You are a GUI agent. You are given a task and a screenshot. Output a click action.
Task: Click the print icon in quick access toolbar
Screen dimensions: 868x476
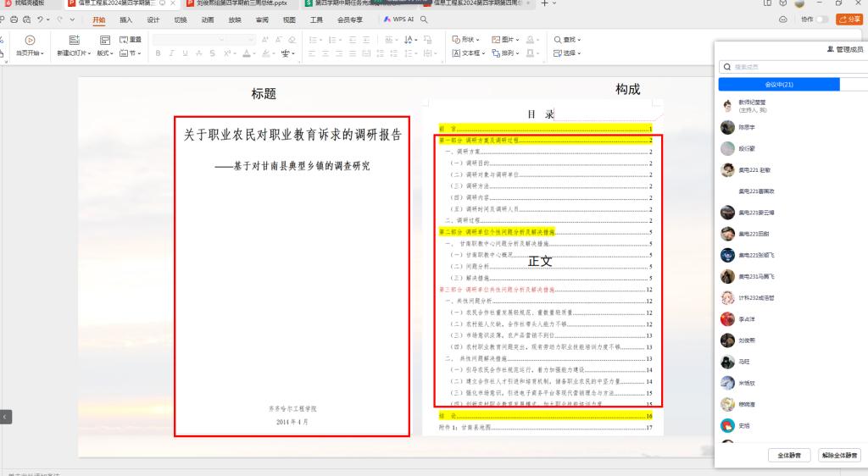click(14, 19)
